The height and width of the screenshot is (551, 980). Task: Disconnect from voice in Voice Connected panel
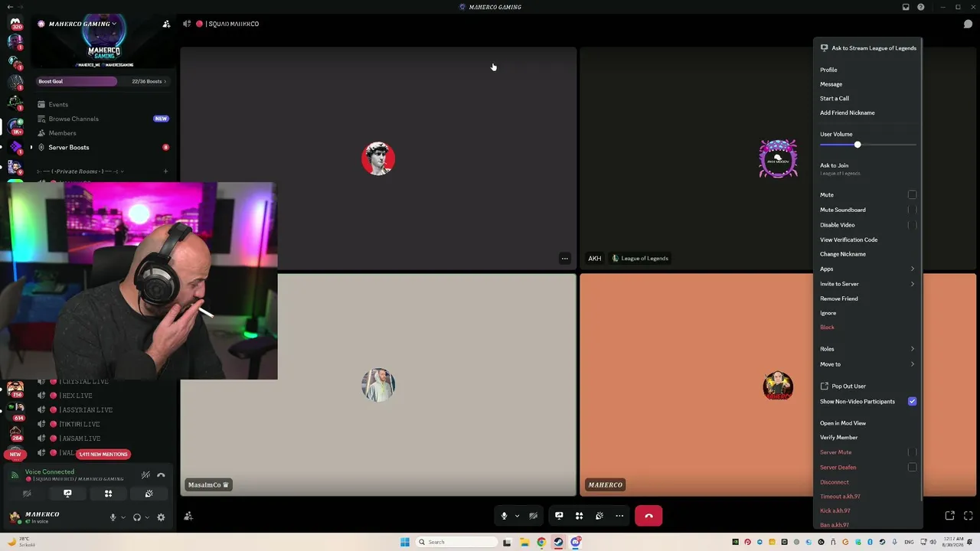point(161,475)
